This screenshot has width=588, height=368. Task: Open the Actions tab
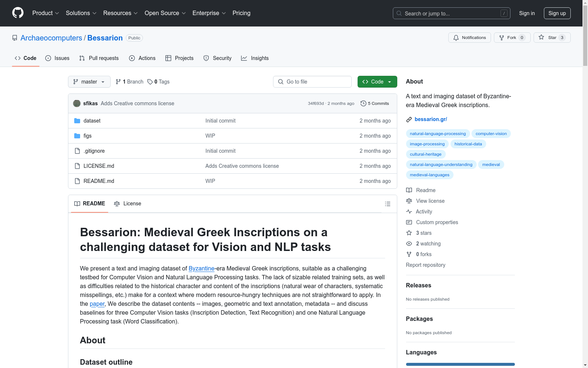pyautogui.click(x=142, y=58)
